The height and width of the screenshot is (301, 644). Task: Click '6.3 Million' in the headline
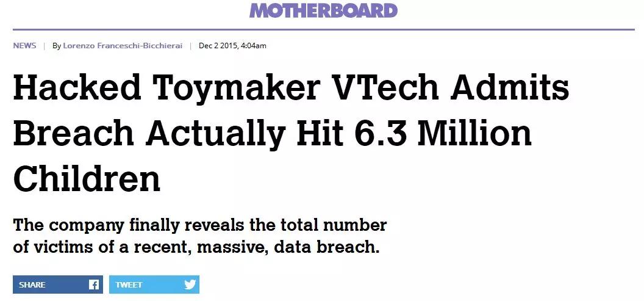443,132
